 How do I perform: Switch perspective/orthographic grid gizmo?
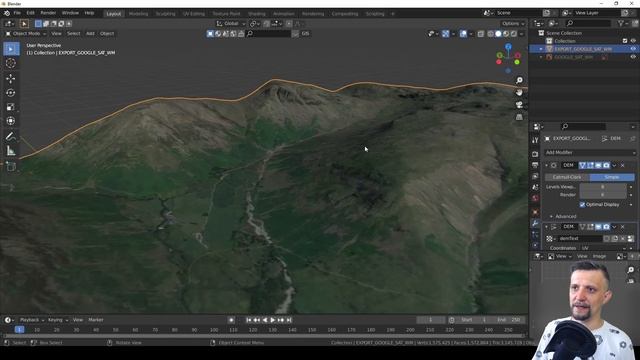[519, 117]
